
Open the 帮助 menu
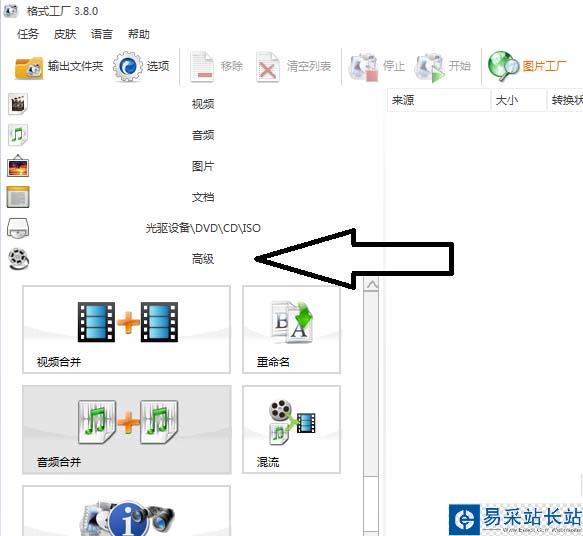139,34
